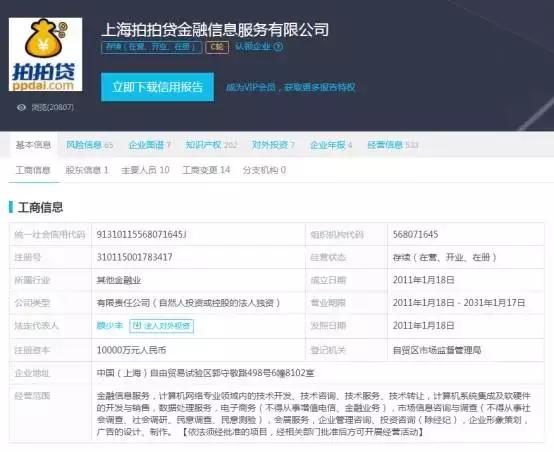Click credit code 91310115568071645J
Screen dimensions: 554x452
(x=142, y=234)
